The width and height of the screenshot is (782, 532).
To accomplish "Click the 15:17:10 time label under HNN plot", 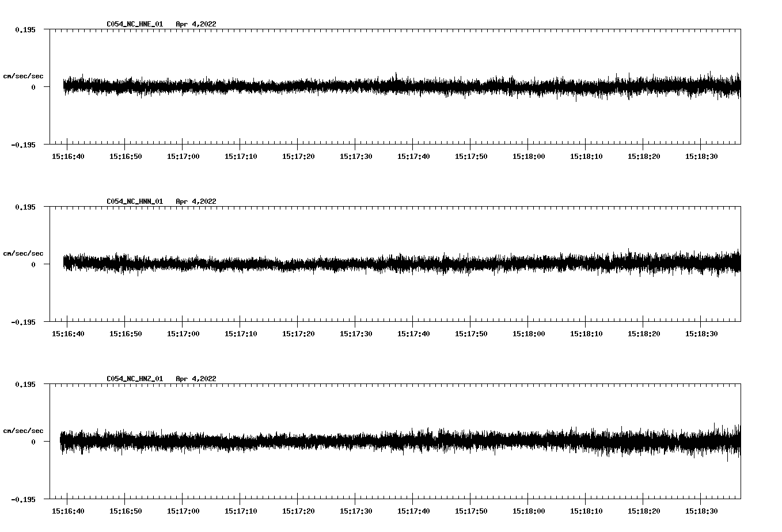I will [241, 334].
